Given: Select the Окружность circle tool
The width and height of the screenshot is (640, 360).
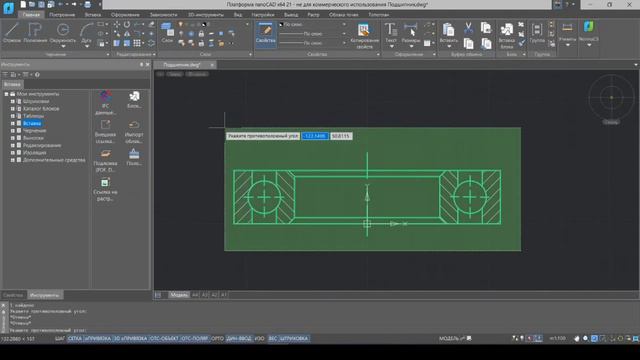Looking at the screenshot, I should (x=62, y=32).
